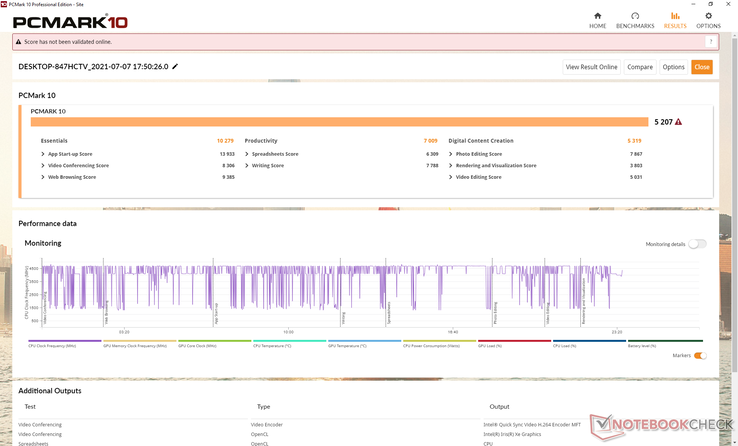Open the Options gear icon
This screenshot has width=738, height=446.
[708, 16]
